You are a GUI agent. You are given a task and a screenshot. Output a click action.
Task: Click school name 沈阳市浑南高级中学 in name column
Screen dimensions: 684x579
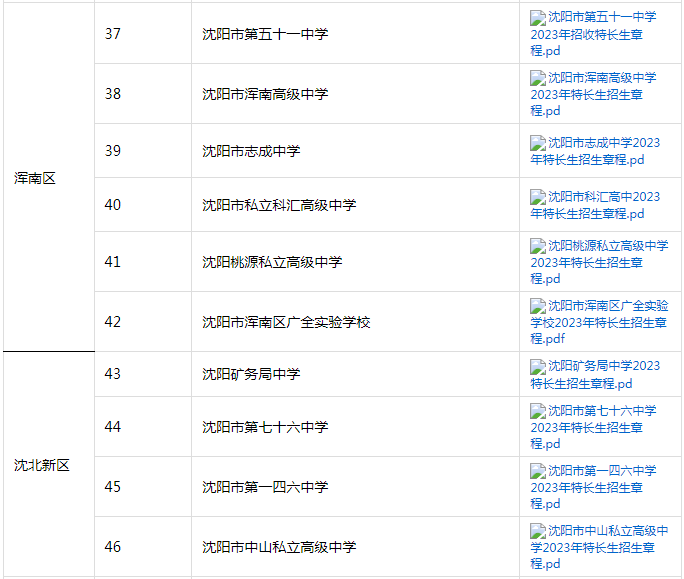point(265,94)
